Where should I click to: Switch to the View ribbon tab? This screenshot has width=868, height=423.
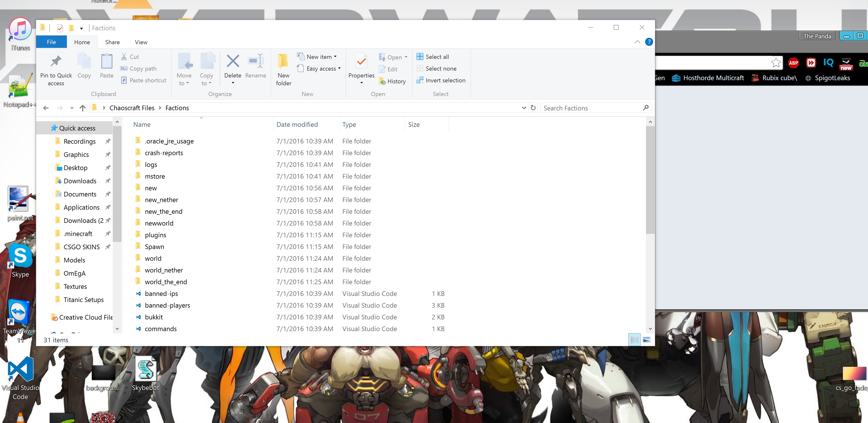(x=141, y=42)
